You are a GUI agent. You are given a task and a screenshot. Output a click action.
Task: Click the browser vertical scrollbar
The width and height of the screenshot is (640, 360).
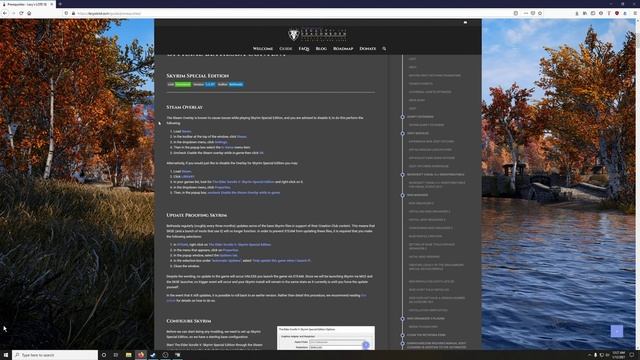pos(638,184)
